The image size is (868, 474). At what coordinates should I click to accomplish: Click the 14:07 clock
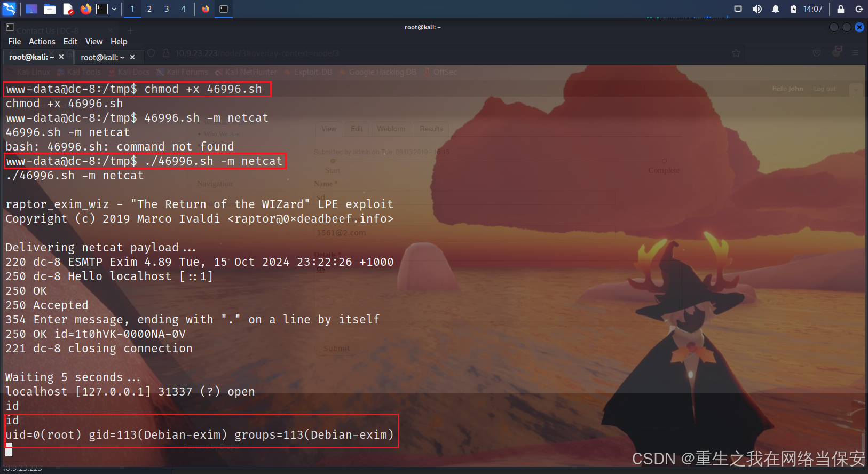coord(812,9)
